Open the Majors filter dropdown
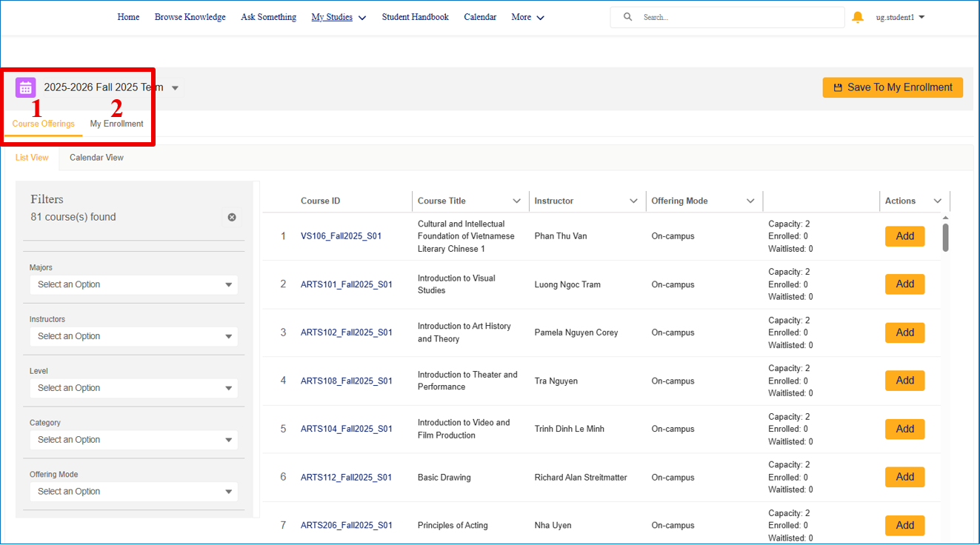 click(x=134, y=284)
